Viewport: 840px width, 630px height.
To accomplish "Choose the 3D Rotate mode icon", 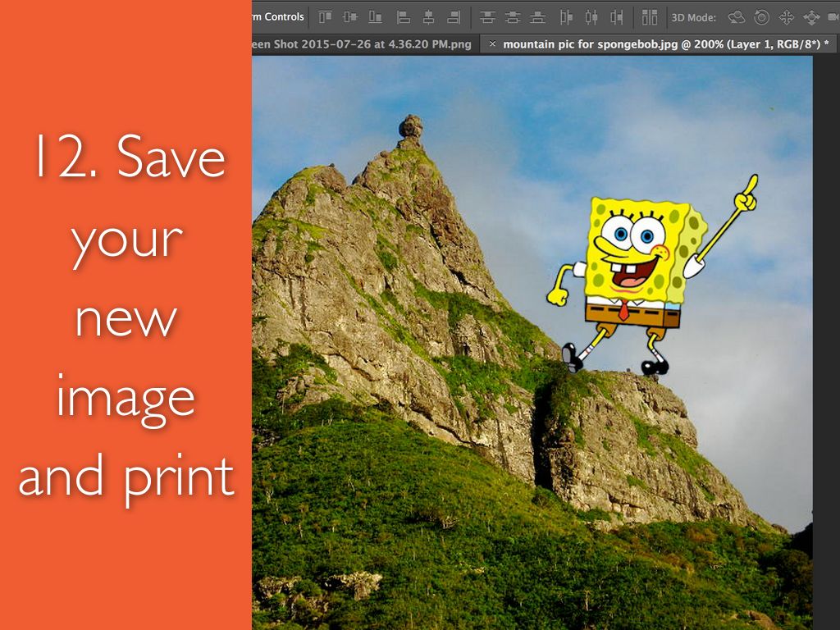I will point(737,17).
